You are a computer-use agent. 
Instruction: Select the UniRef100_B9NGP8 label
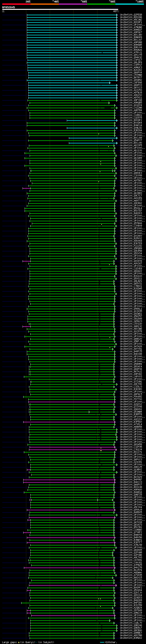coord(131,37)
